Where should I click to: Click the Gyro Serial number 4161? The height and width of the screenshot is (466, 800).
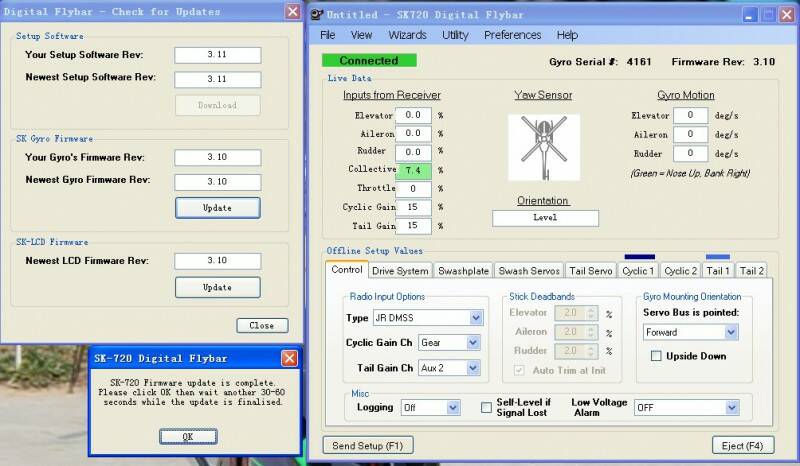click(639, 62)
